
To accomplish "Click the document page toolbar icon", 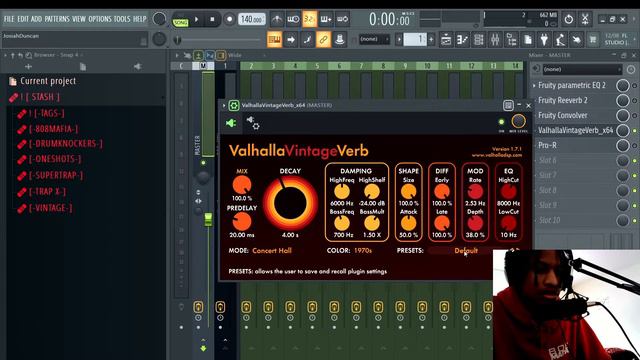I will point(528,40).
